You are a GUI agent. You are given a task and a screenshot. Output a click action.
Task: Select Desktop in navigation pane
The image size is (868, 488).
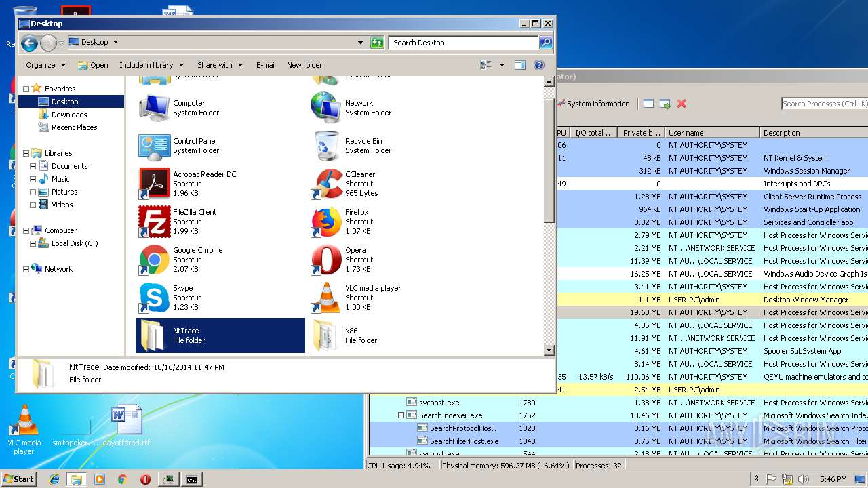tap(71, 102)
